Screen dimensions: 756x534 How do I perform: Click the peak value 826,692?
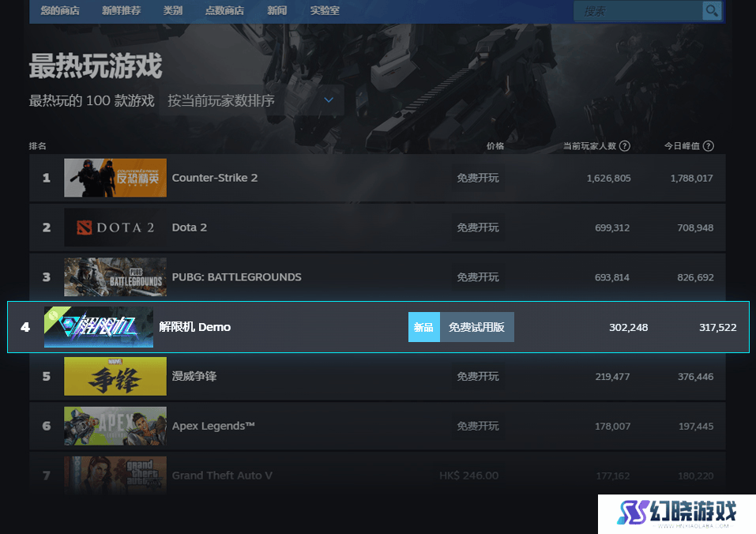[695, 277]
